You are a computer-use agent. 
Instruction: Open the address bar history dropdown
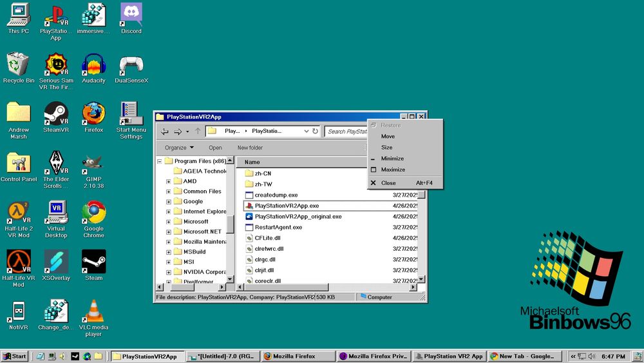(x=306, y=131)
